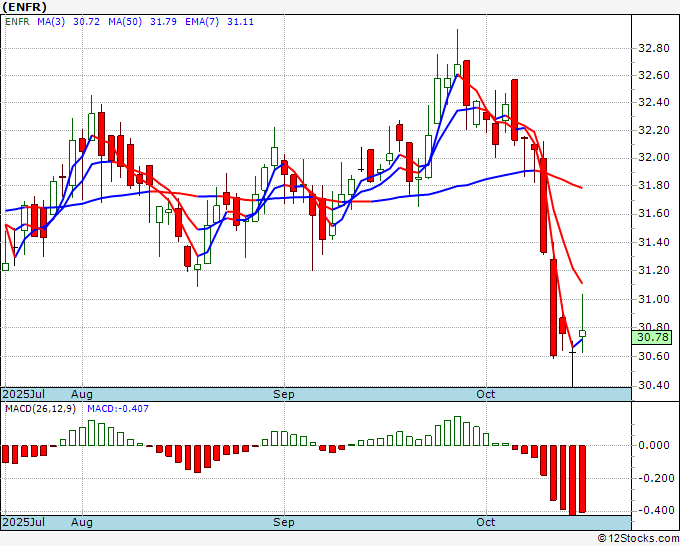The height and width of the screenshot is (546, 680).
Task: Click the ENFR legend label
Action: point(17,22)
